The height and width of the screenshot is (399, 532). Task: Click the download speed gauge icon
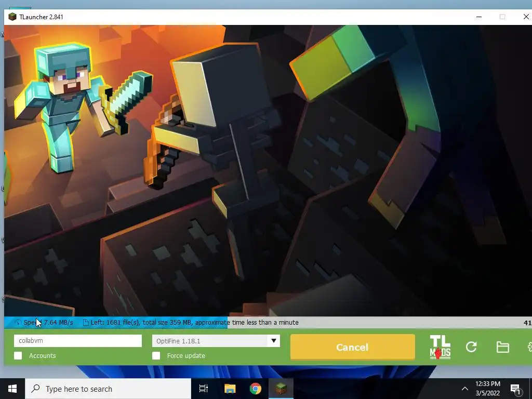click(x=18, y=322)
